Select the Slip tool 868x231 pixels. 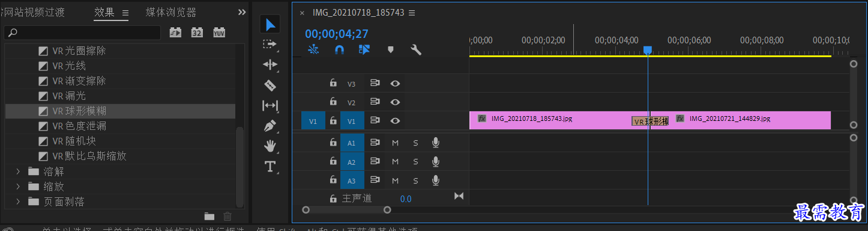(x=270, y=106)
